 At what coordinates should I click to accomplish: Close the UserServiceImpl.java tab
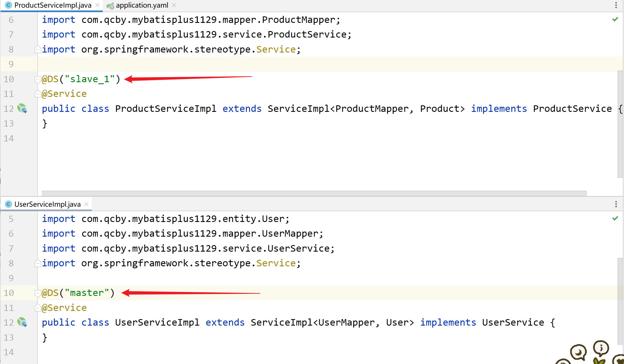coord(86,204)
